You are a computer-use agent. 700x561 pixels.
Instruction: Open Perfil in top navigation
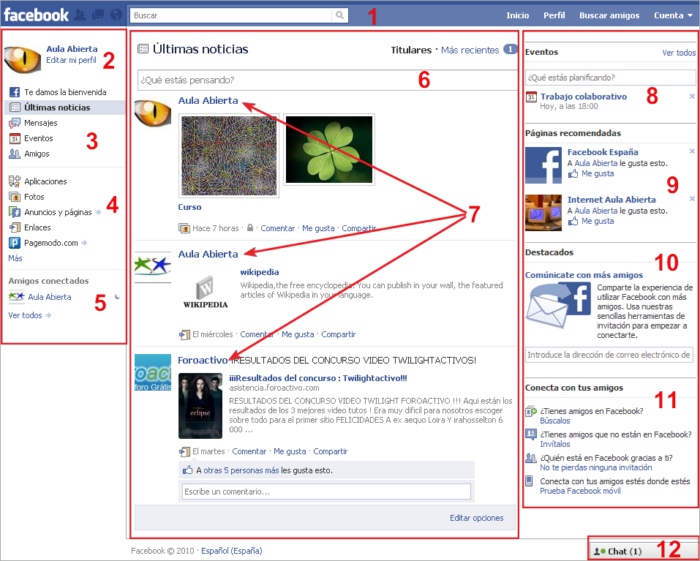click(554, 16)
